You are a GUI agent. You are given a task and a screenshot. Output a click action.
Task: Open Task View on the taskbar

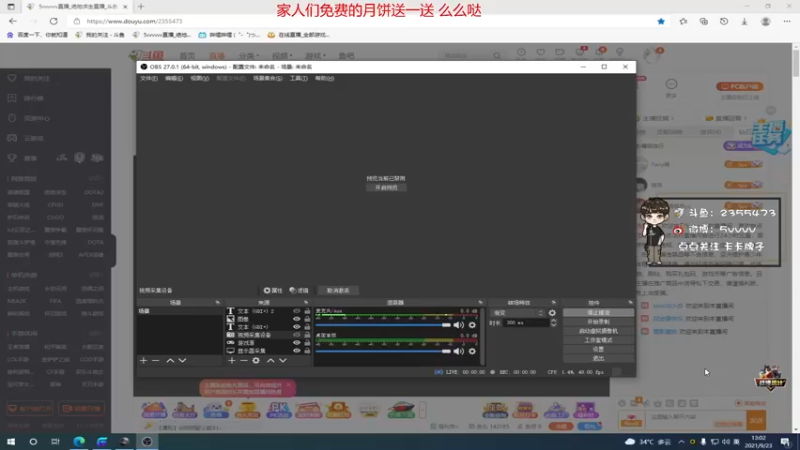click(x=55, y=441)
